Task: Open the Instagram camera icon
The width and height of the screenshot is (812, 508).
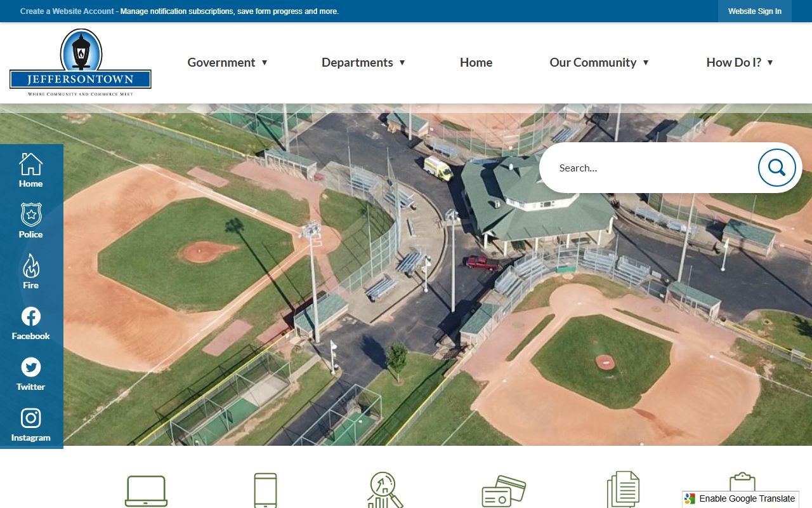Action: pyautogui.click(x=30, y=418)
